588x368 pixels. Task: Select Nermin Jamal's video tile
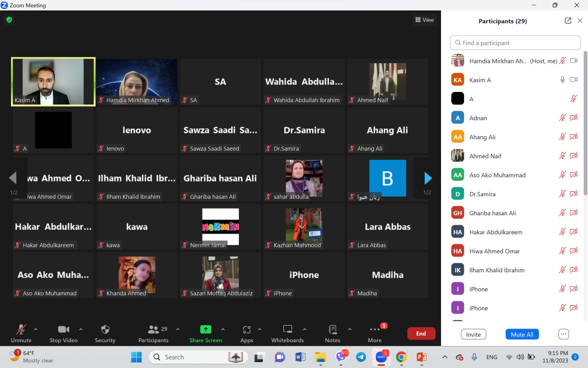220,227
